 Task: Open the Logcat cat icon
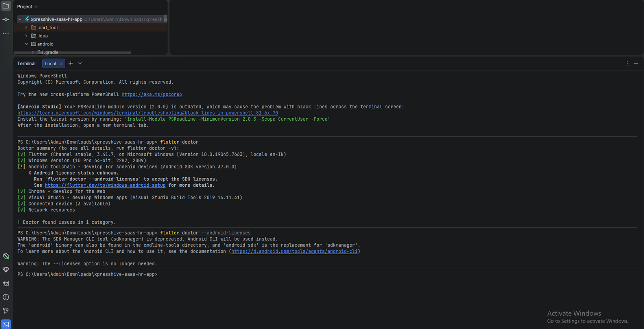(x=6, y=284)
